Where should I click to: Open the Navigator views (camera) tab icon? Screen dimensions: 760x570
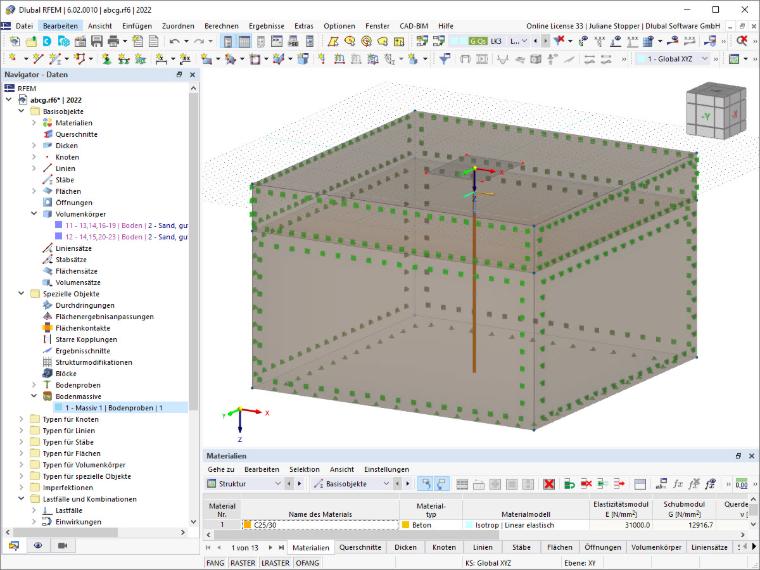pos(63,546)
